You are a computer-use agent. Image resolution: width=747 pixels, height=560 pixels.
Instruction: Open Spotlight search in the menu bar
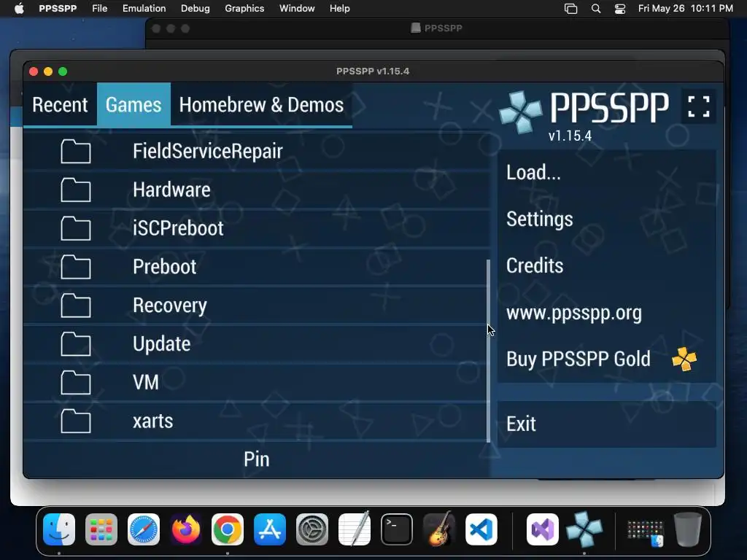595,9
